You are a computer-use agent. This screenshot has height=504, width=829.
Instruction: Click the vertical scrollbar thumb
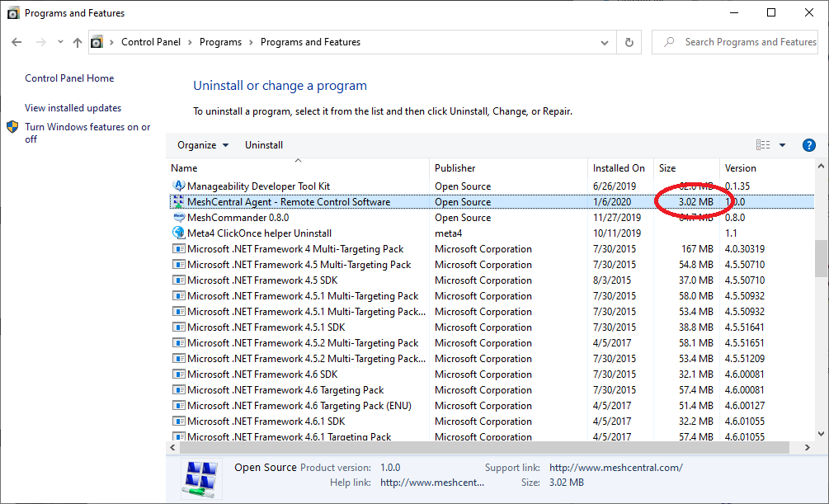click(821, 258)
